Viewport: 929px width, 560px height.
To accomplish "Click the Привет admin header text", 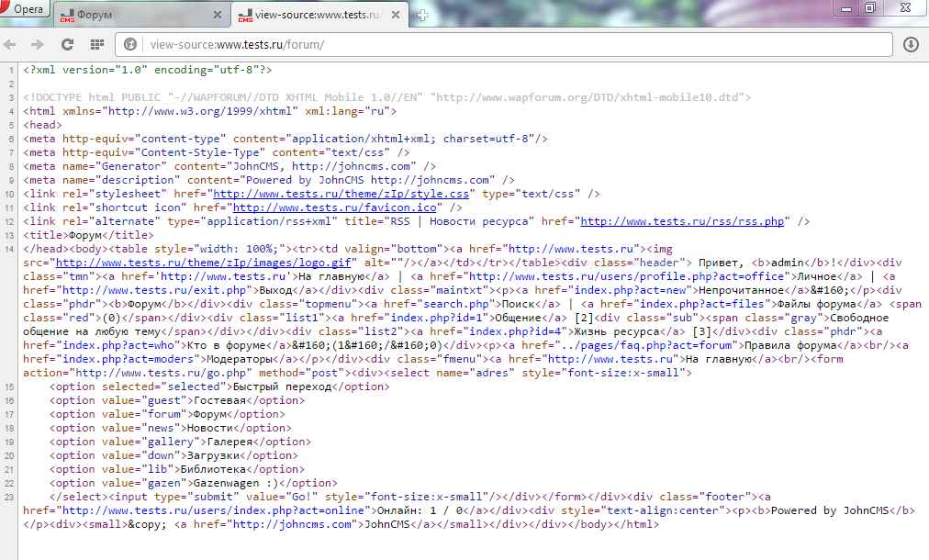I will (x=774, y=263).
